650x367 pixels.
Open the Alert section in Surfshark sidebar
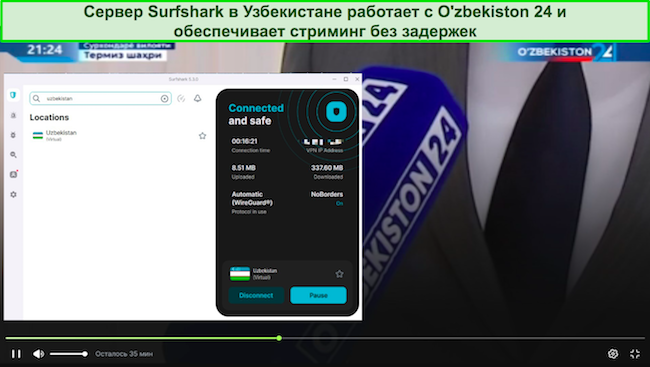(13, 115)
